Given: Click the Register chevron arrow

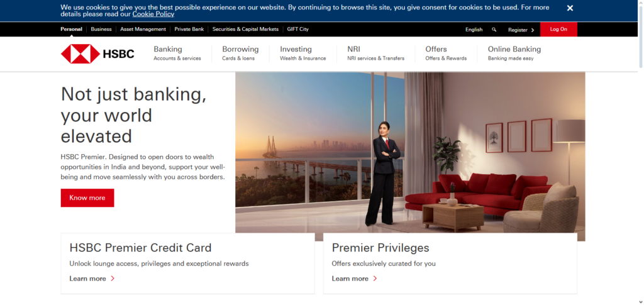Looking at the screenshot, I should click(533, 30).
